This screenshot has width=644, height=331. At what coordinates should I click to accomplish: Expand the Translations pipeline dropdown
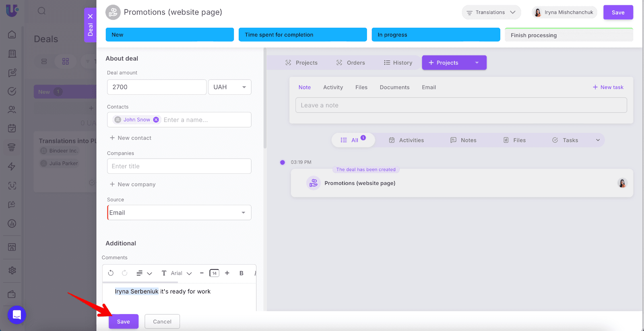tap(491, 12)
